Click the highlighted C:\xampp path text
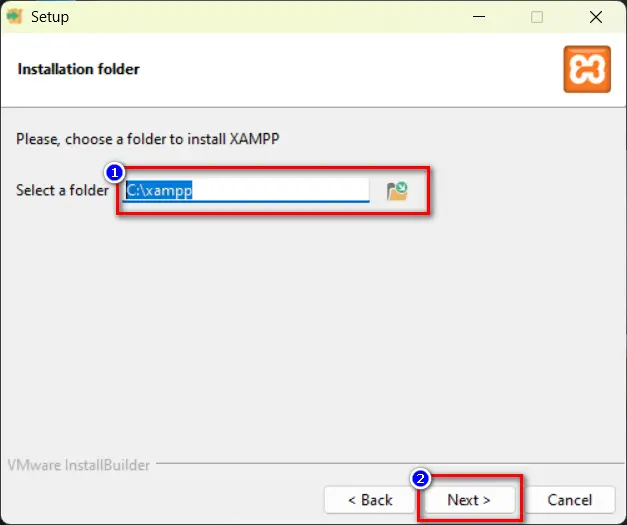This screenshot has width=627, height=525. pos(158,190)
